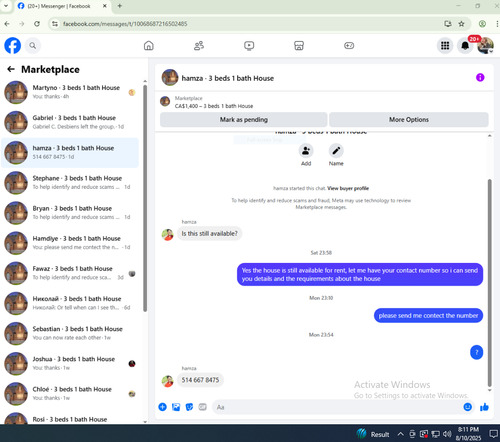Click the 'Is this still available?' message
Image resolution: width=500 pixels, height=442 pixels.
[209, 233]
